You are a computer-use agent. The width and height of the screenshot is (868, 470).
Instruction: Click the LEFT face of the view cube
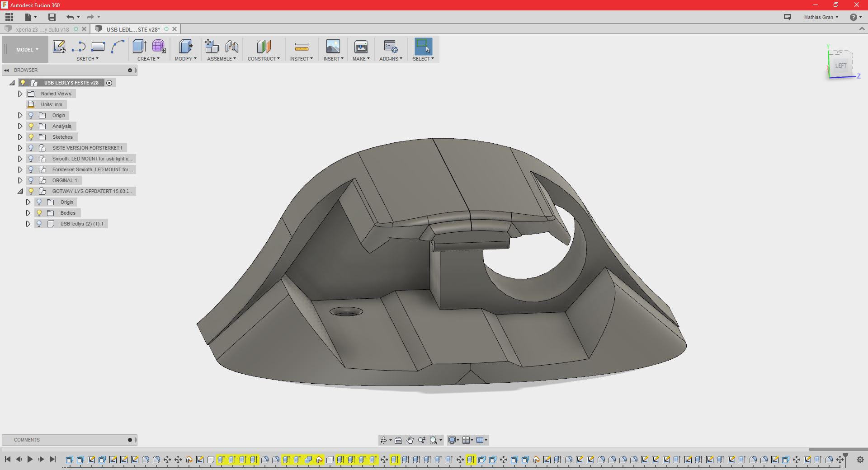tap(841, 66)
